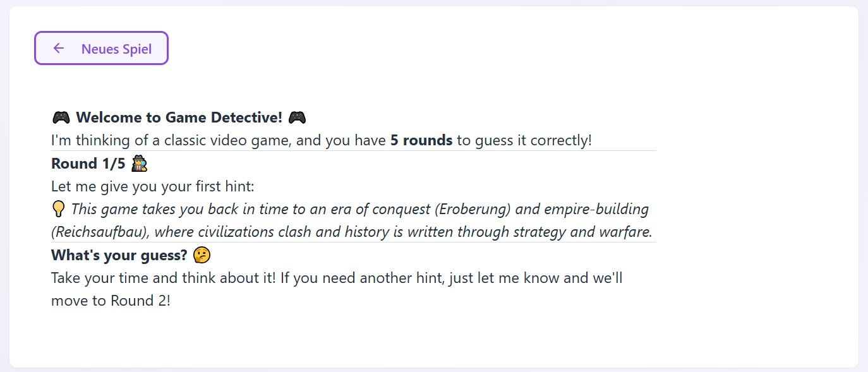Viewport: 868px width, 372px height.
Task: Click the 'What's your guess?' heading
Action: (119, 255)
